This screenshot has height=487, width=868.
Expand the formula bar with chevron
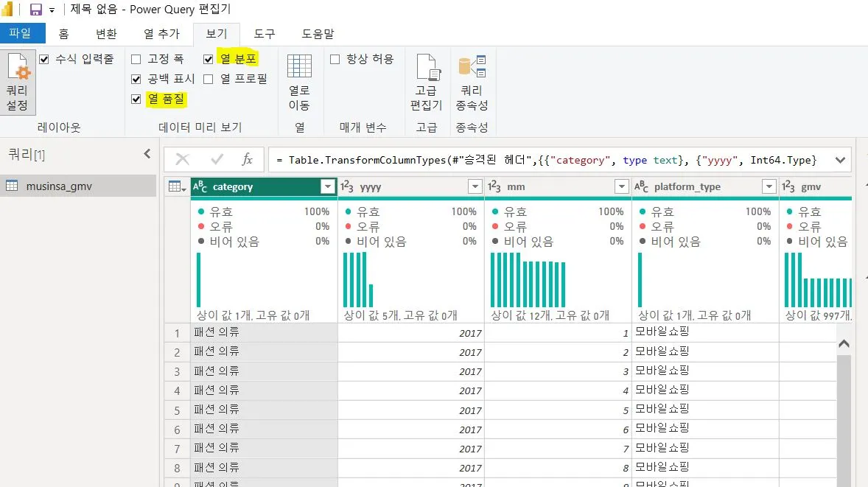840,161
